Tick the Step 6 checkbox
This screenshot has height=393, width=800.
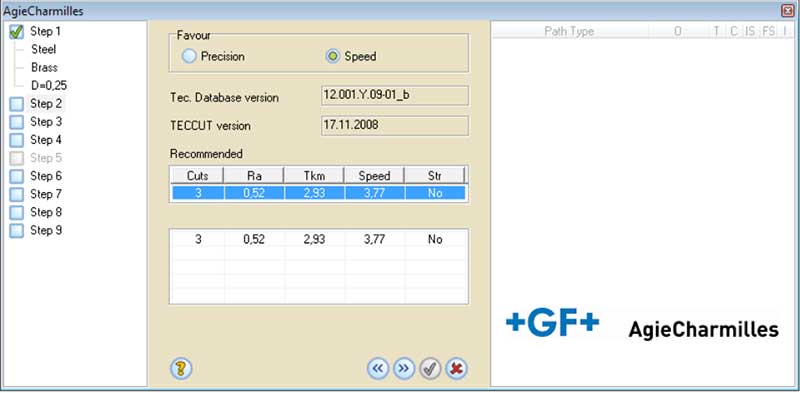[x=17, y=177]
